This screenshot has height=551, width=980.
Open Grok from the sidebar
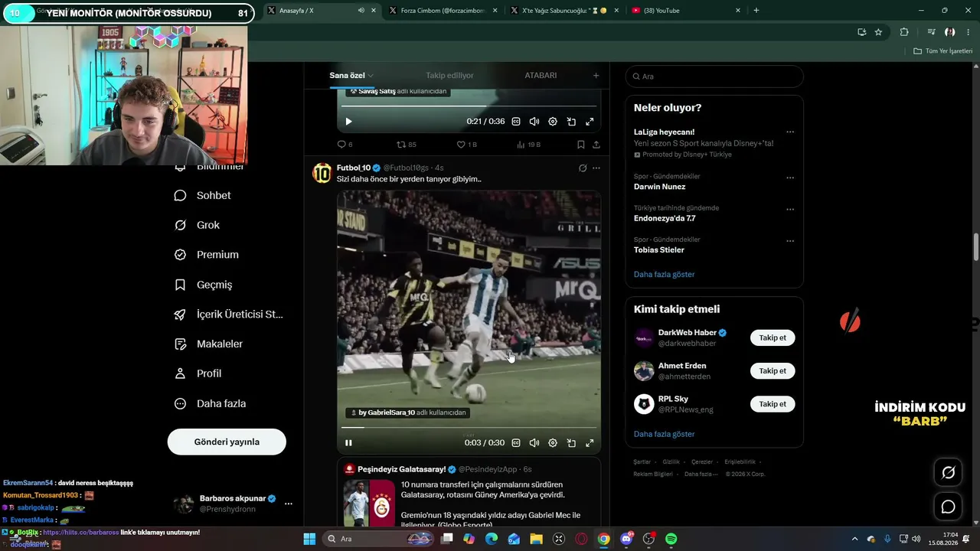pyautogui.click(x=198, y=225)
